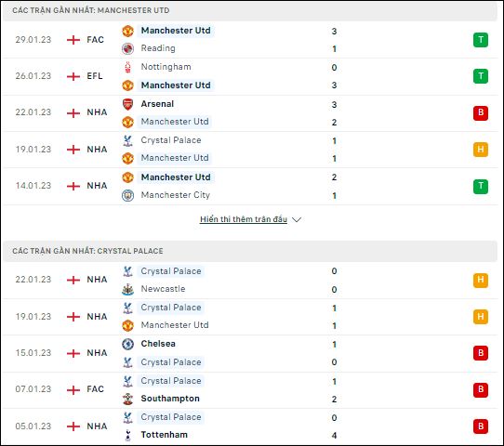Click the Arsenal club crest icon
This screenshot has width=504, height=446.
point(127,104)
